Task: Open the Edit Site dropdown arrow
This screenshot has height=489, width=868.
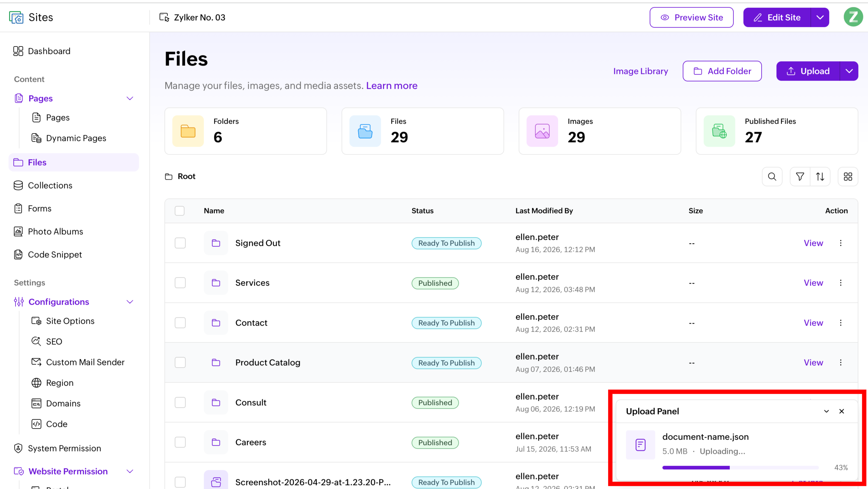Action: pyautogui.click(x=820, y=17)
